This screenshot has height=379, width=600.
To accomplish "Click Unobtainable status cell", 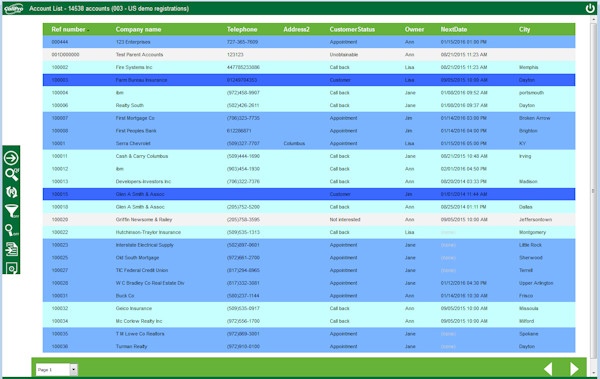I will 344,55.
